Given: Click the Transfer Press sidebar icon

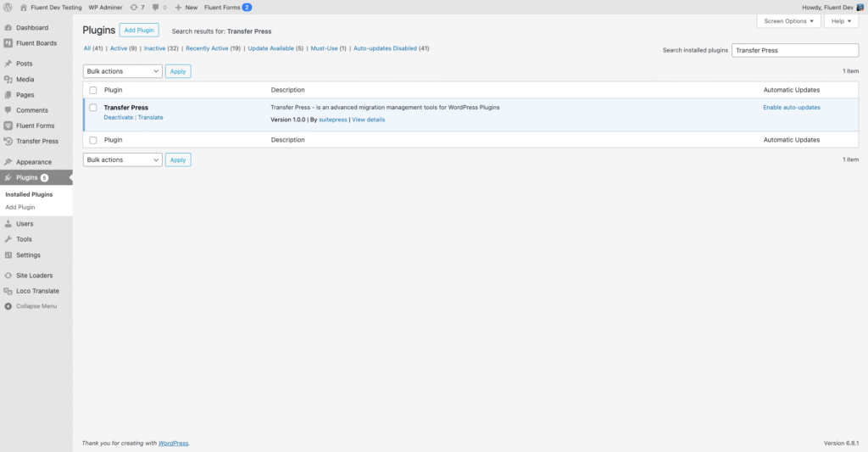Looking at the screenshot, I should click(x=8, y=142).
